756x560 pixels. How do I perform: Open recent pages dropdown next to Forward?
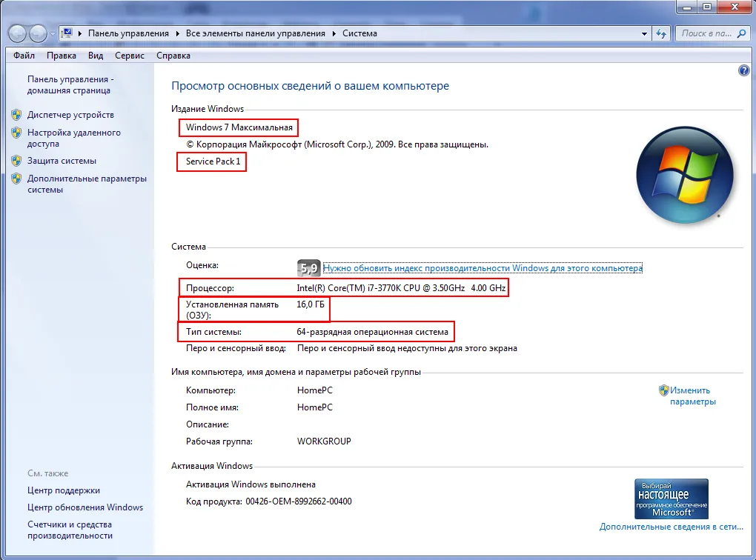53,34
